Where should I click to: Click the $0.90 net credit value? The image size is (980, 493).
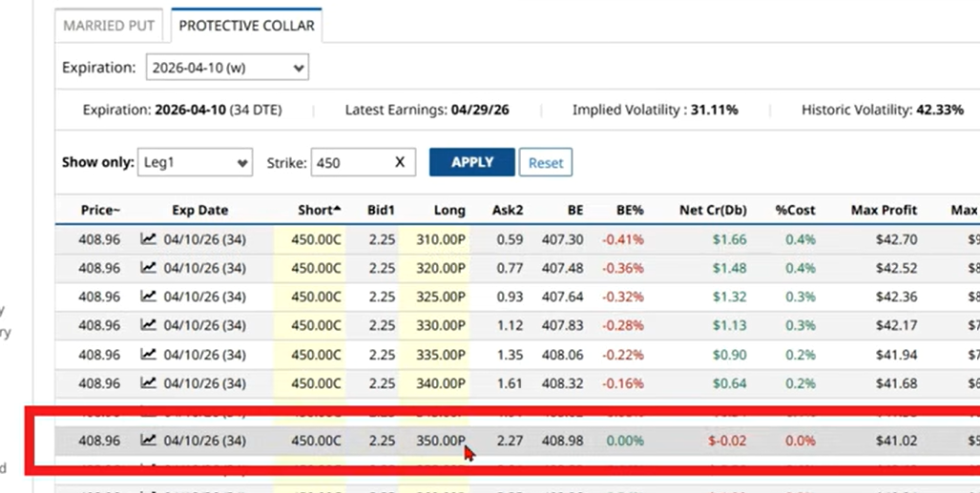click(729, 355)
